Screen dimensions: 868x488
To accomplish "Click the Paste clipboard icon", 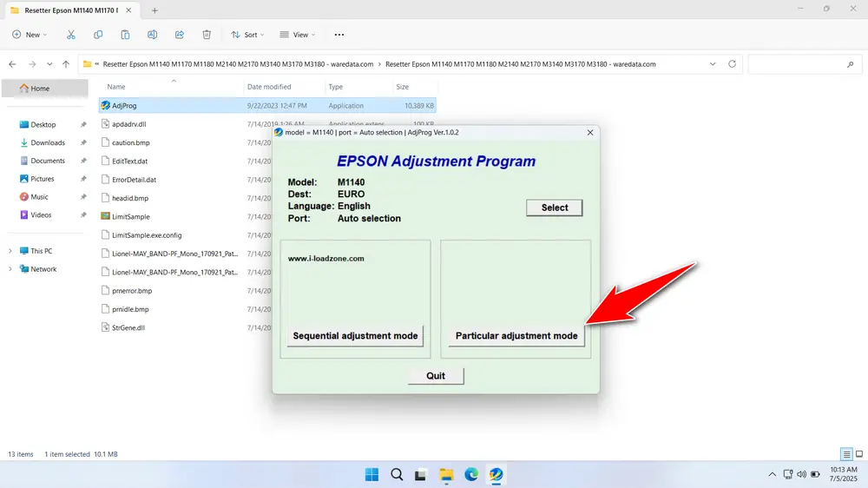I will (125, 35).
